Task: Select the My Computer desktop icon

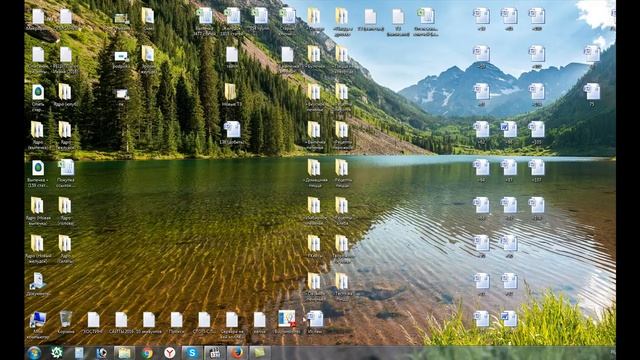Action: pyautogui.click(x=38, y=325)
